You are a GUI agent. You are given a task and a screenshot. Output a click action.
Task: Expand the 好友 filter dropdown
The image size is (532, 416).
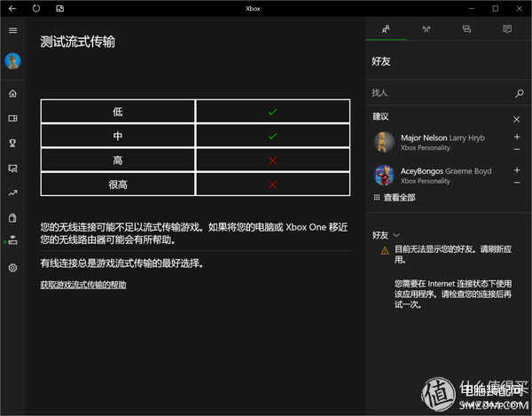[x=396, y=235]
